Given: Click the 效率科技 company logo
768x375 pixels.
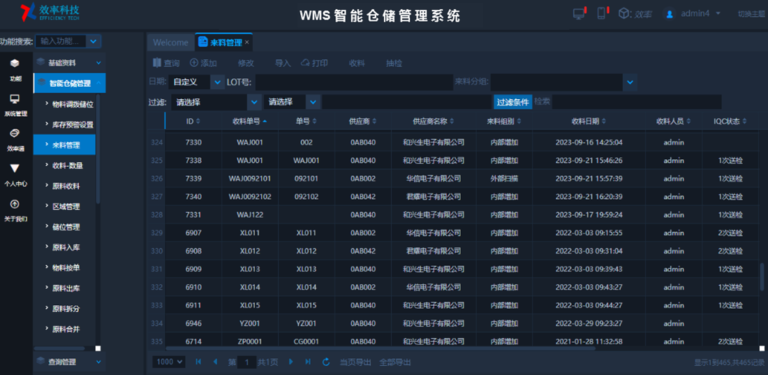Looking at the screenshot, I should pos(50,13).
